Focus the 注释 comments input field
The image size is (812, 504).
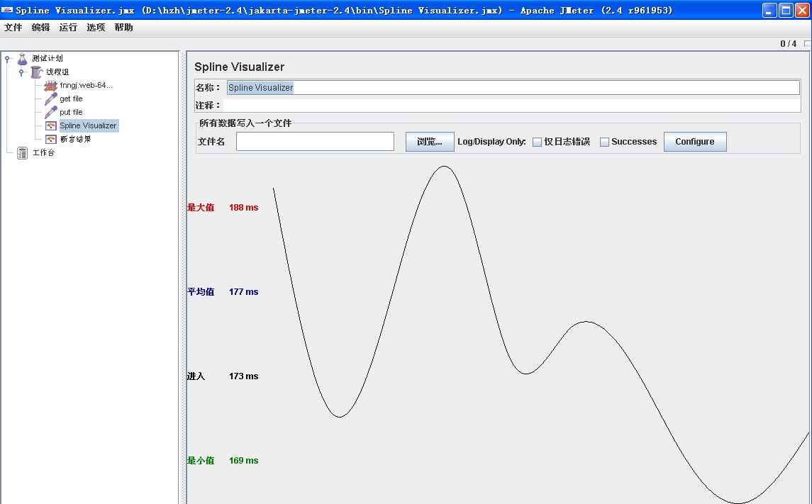tap(513, 105)
